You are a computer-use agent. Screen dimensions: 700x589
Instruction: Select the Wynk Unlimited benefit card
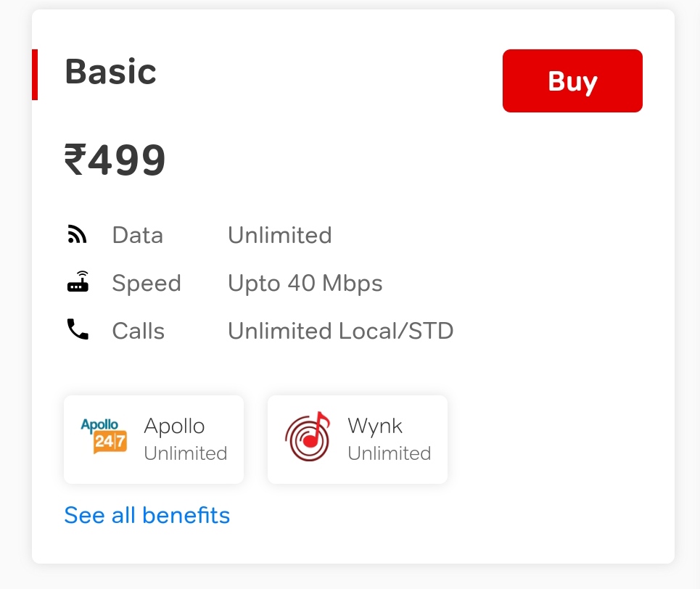(x=358, y=440)
